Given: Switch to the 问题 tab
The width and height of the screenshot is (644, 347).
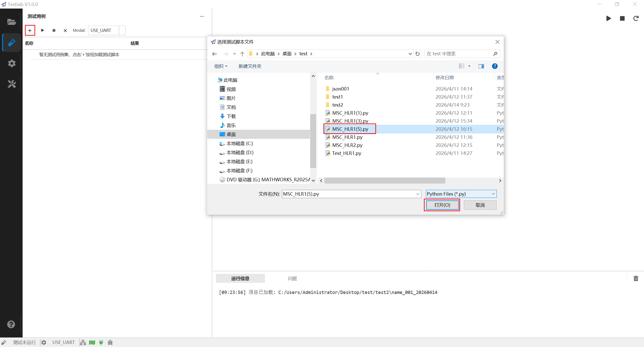Looking at the screenshot, I should tap(292, 278).
